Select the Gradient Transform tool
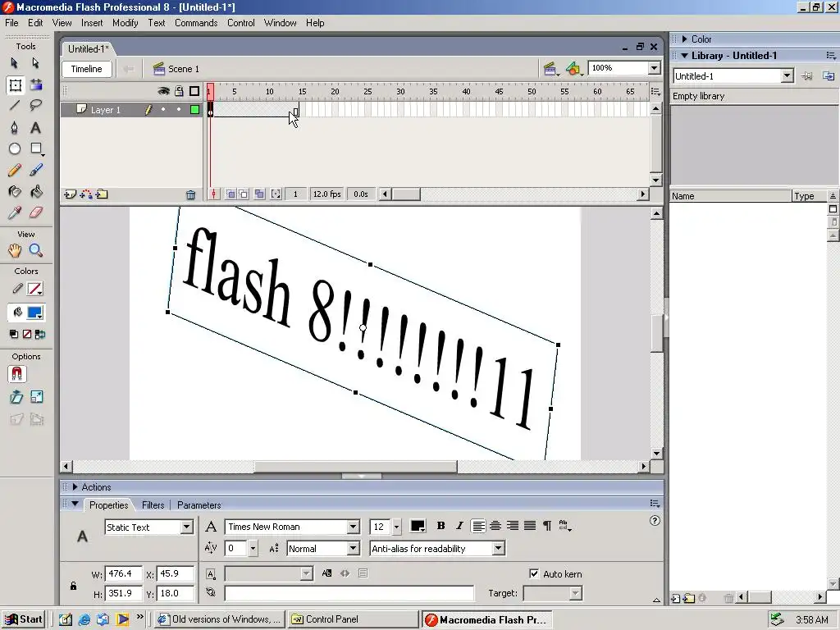 pyautogui.click(x=36, y=84)
